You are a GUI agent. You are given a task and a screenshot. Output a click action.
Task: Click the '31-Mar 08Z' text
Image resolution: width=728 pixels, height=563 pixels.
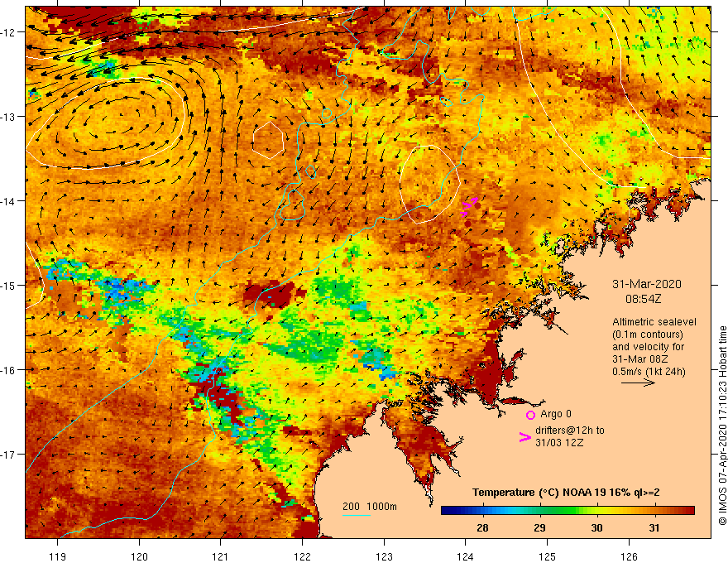click(x=641, y=359)
